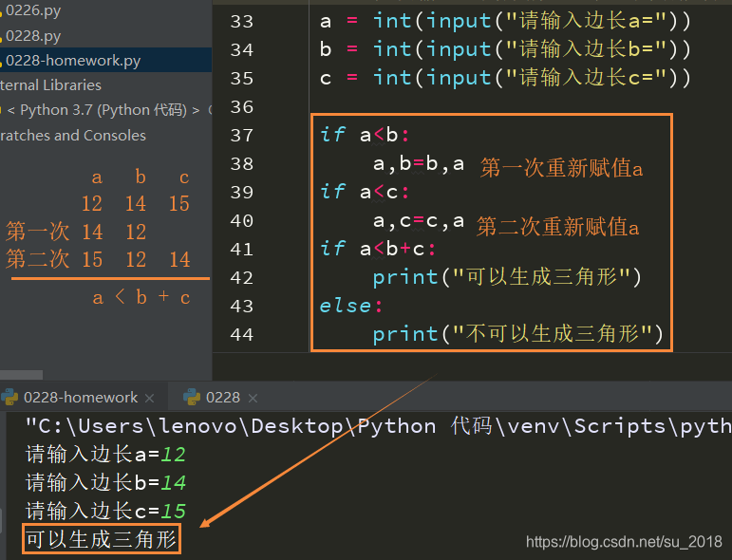Viewport: 732px width, 560px height.
Task: Close the 0228-homework run tab
Action: click(x=149, y=398)
